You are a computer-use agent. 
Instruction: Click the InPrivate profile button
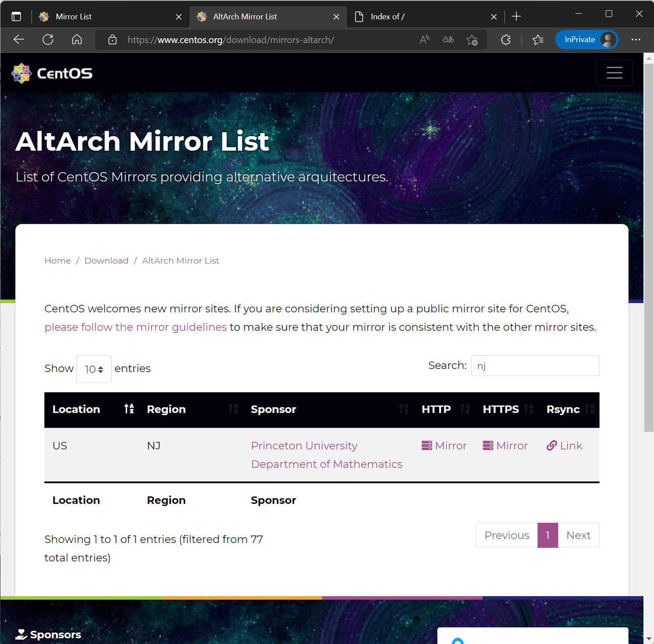(x=587, y=40)
